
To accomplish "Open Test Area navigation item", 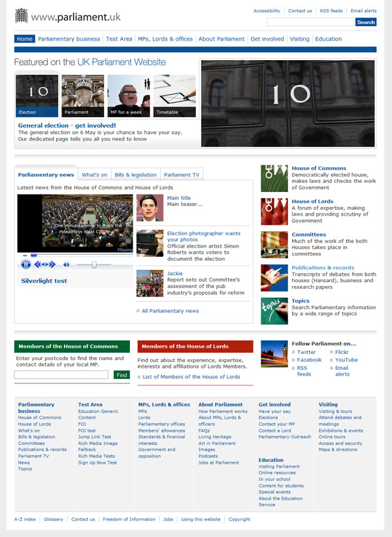I will coord(119,39).
